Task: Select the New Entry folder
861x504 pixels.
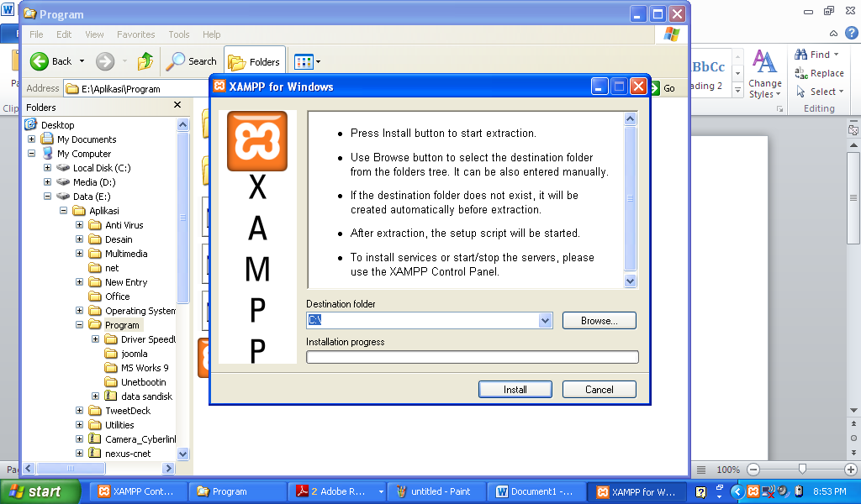Action: pyautogui.click(x=126, y=282)
